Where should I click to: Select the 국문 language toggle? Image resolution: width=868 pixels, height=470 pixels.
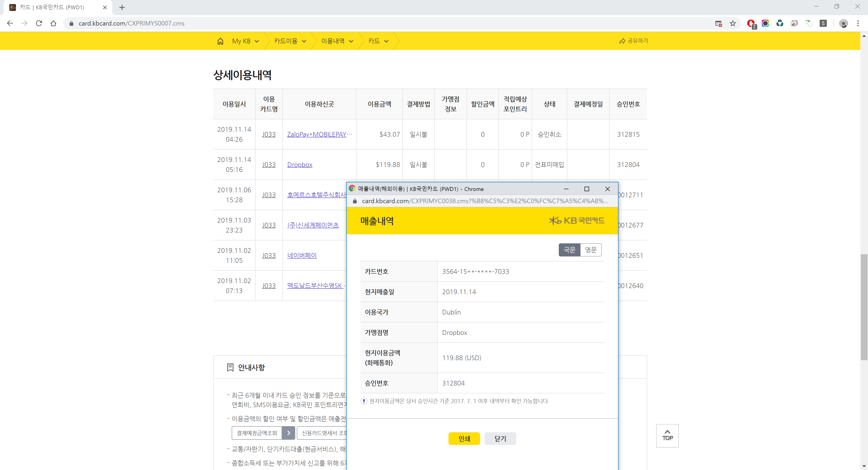[569, 250]
